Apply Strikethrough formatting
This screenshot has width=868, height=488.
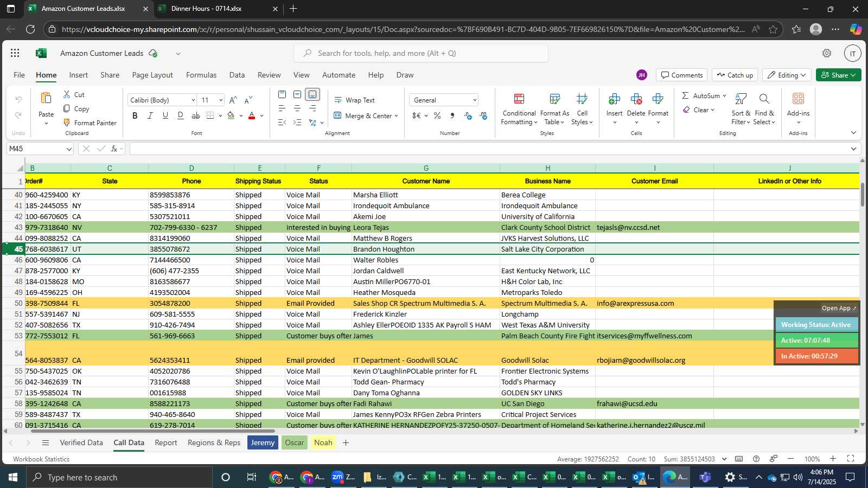click(x=196, y=115)
